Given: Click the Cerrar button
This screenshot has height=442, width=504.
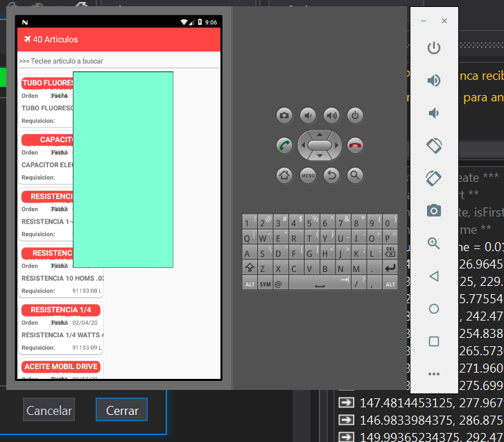Looking at the screenshot, I should tap(122, 409).
